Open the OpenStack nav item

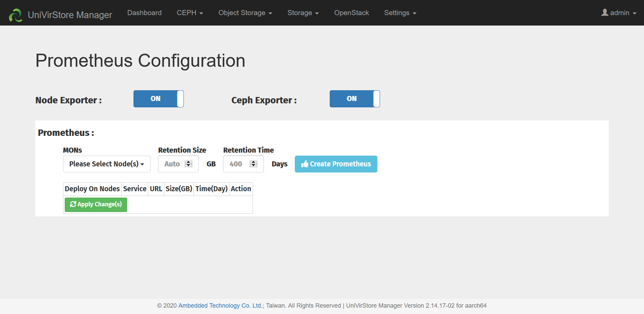352,13
